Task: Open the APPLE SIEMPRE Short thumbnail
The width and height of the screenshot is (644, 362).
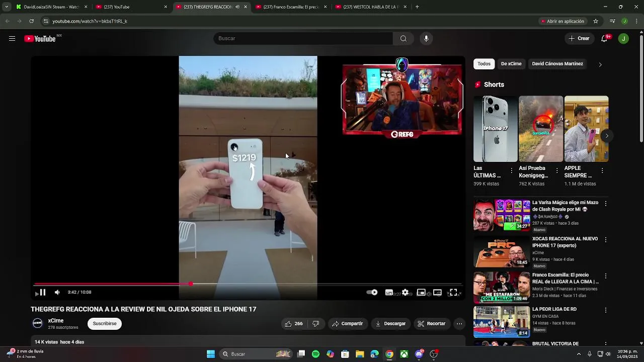Action: [587, 129]
